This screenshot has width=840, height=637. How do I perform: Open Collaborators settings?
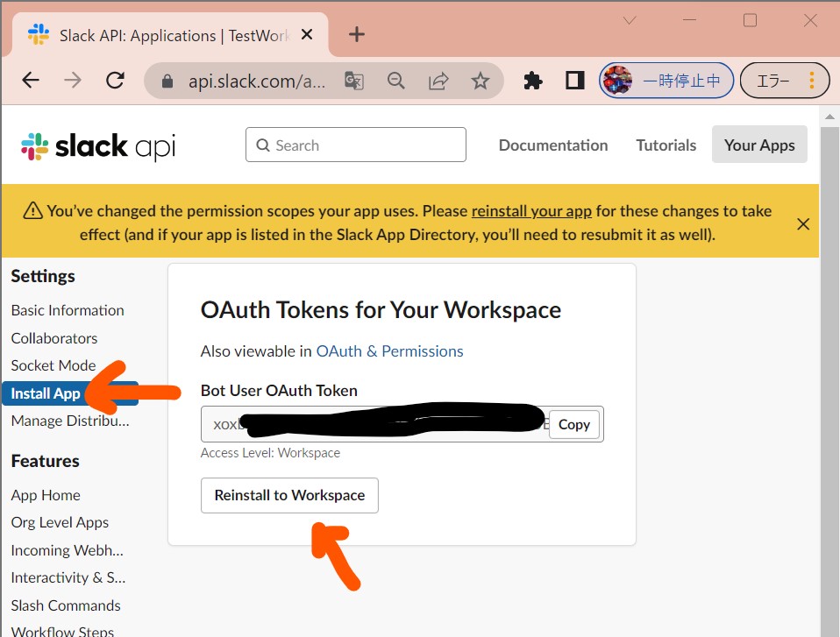pos(54,338)
